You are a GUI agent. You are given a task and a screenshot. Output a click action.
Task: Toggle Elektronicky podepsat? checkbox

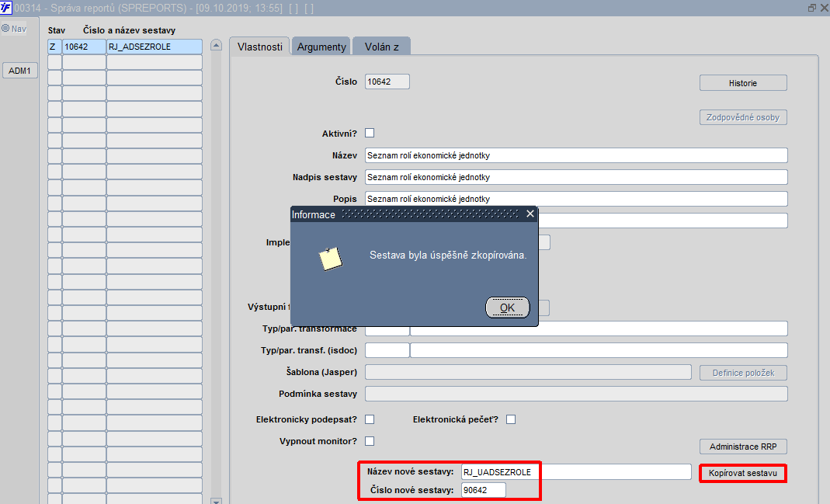[370, 419]
